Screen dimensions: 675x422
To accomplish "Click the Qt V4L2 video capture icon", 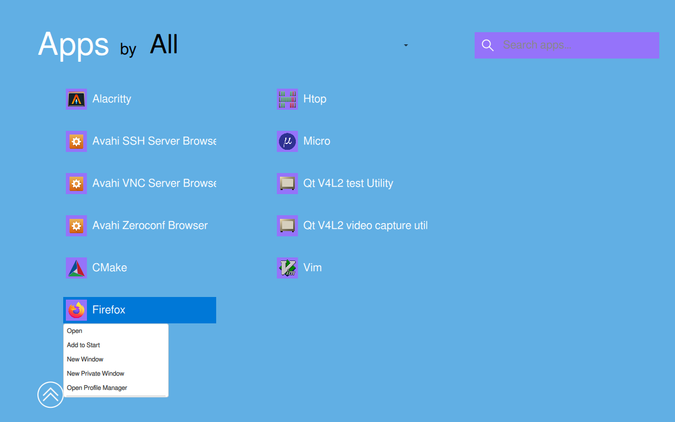I will click(x=287, y=226).
